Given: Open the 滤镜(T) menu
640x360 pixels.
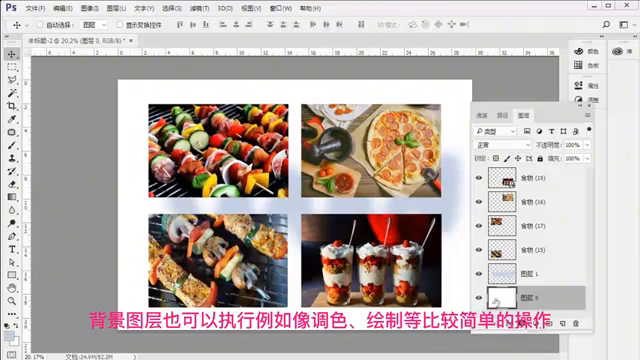Looking at the screenshot, I should click(x=199, y=9).
